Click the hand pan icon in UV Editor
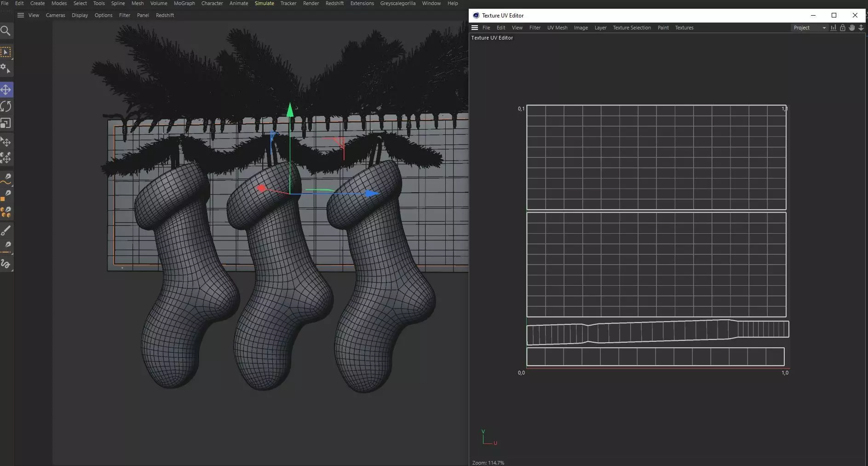This screenshot has width=868, height=466. click(x=851, y=28)
